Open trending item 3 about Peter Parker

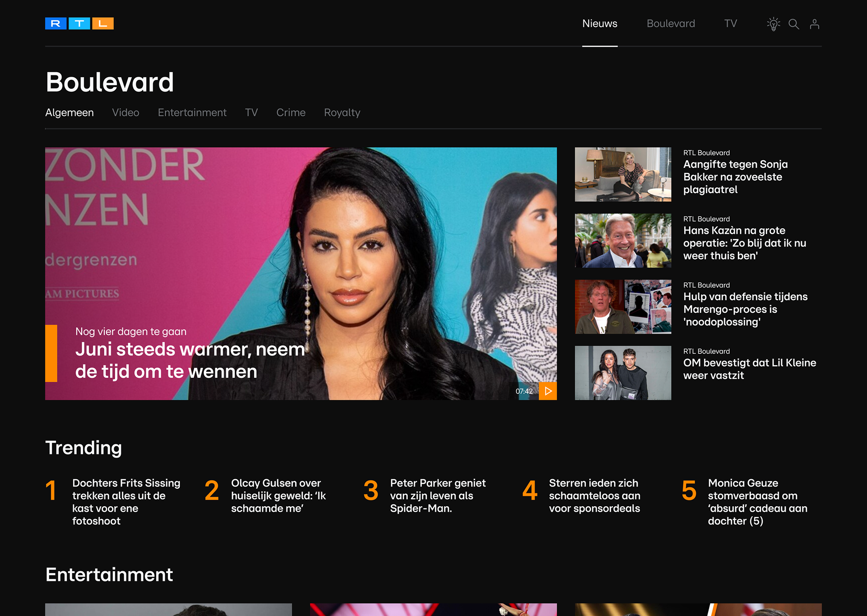438,495
